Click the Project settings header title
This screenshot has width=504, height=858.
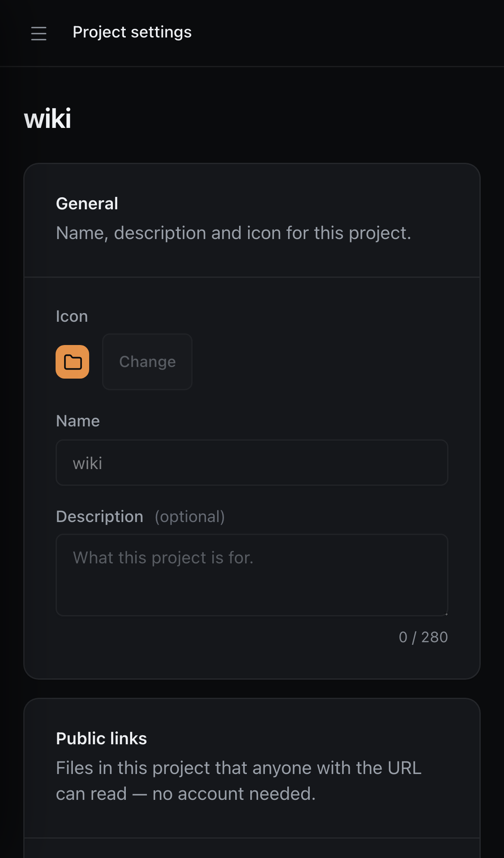(x=132, y=32)
